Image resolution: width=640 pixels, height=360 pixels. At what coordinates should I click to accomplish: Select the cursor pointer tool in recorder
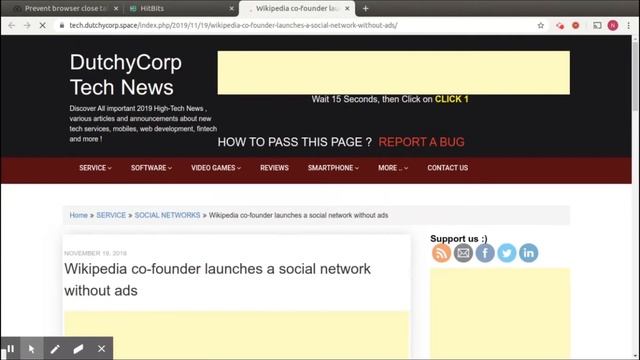(x=32, y=349)
